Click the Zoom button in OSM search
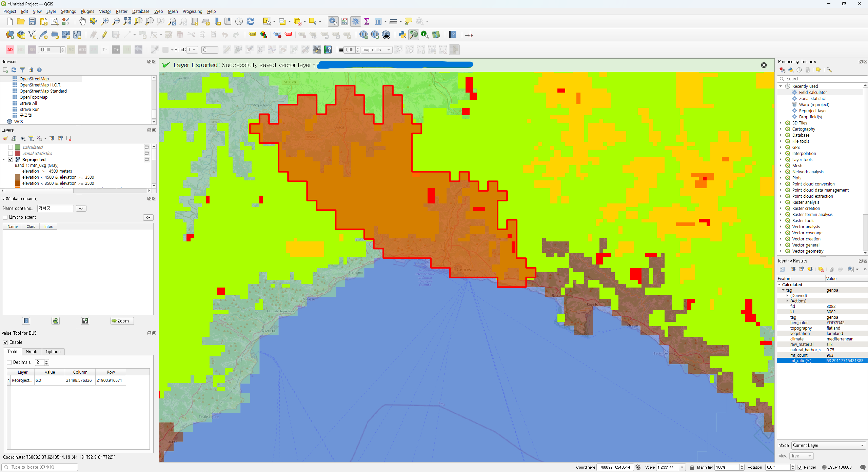This screenshot has width=868, height=472. [x=122, y=321]
